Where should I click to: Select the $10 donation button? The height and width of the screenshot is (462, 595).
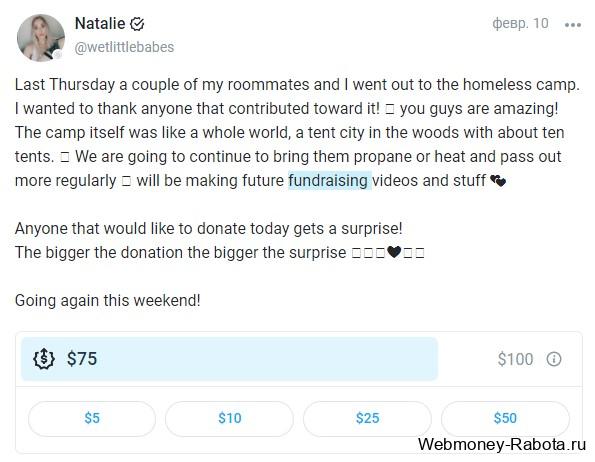[229, 418]
